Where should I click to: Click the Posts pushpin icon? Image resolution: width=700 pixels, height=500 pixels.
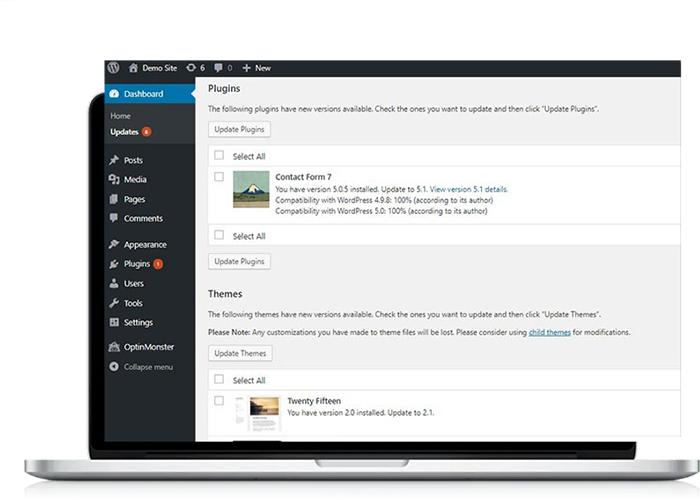[114, 160]
